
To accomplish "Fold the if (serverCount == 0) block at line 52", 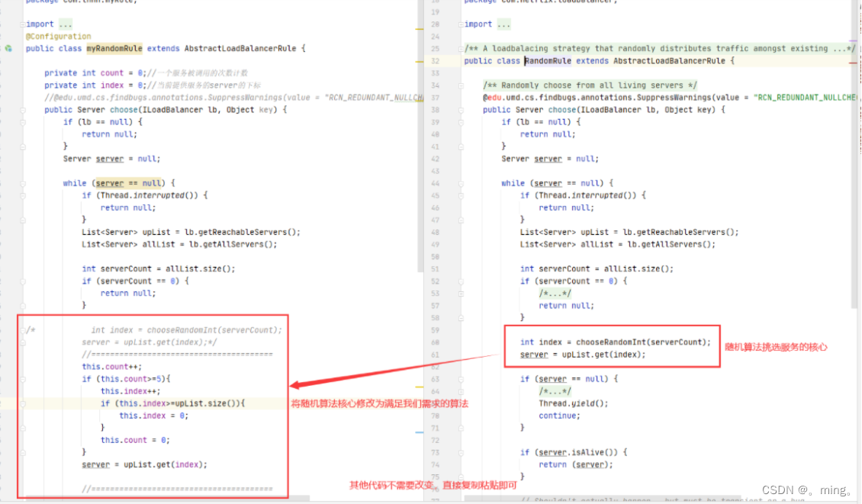I will coord(462,281).
